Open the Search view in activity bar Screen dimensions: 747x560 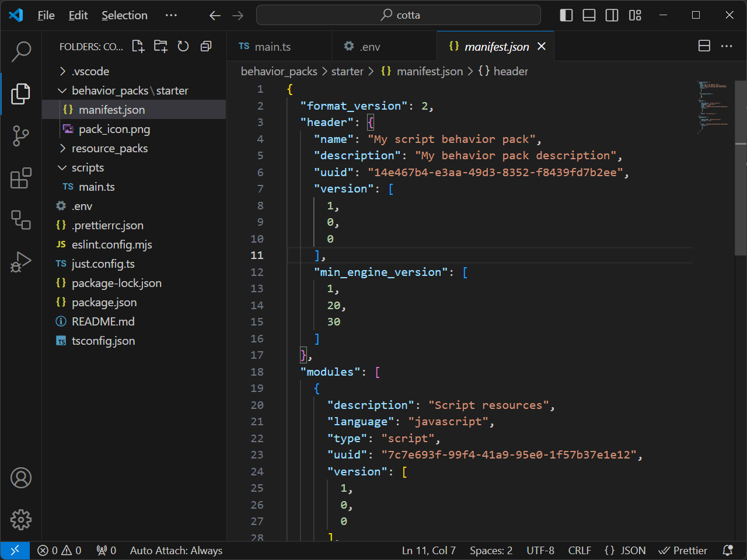(x=21, y=51)
